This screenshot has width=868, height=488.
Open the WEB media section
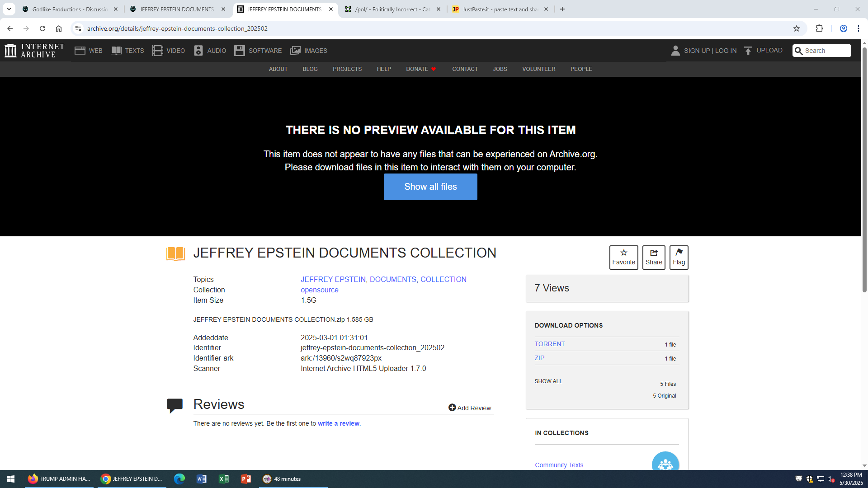[89, 51]
